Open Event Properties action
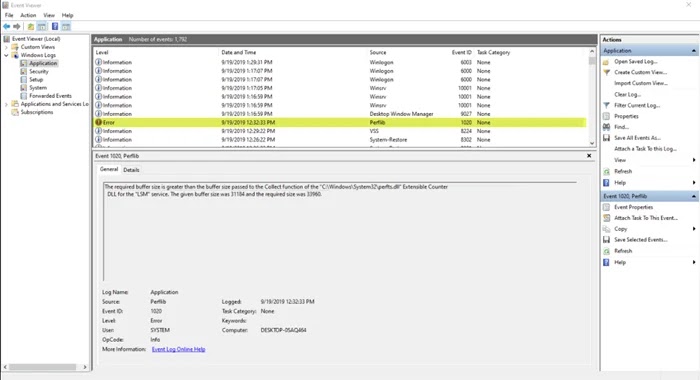Viewport: 700px width, 380px height. (633, 207)
